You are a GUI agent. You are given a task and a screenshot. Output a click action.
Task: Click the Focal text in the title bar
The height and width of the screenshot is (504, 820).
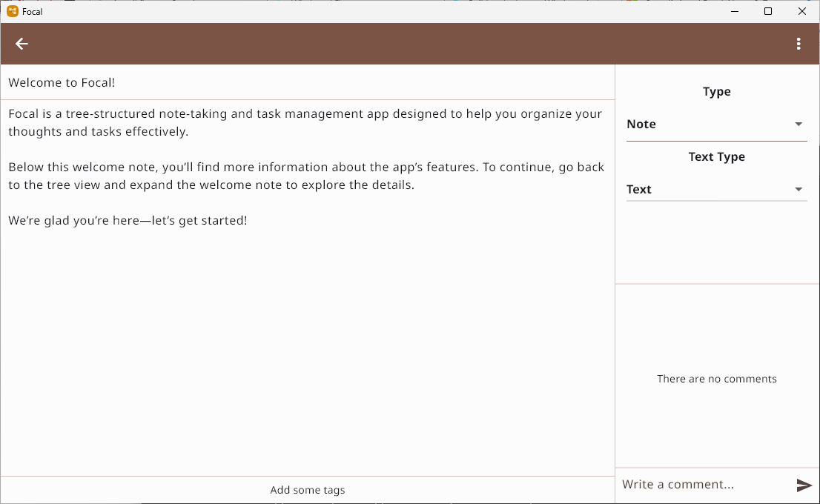coord(33,11)
